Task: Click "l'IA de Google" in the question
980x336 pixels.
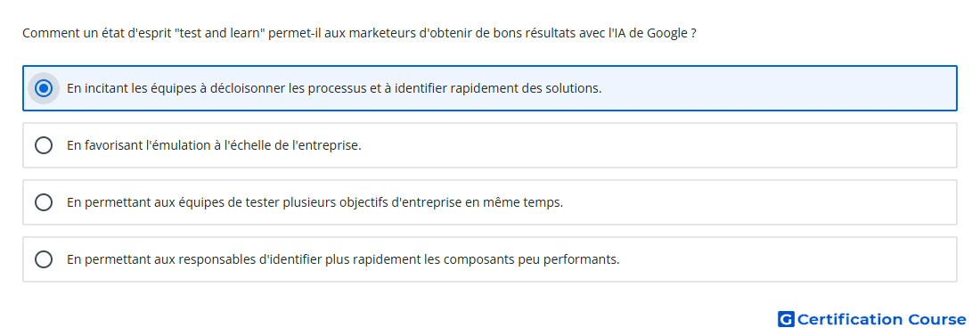Action: point(648,33)
